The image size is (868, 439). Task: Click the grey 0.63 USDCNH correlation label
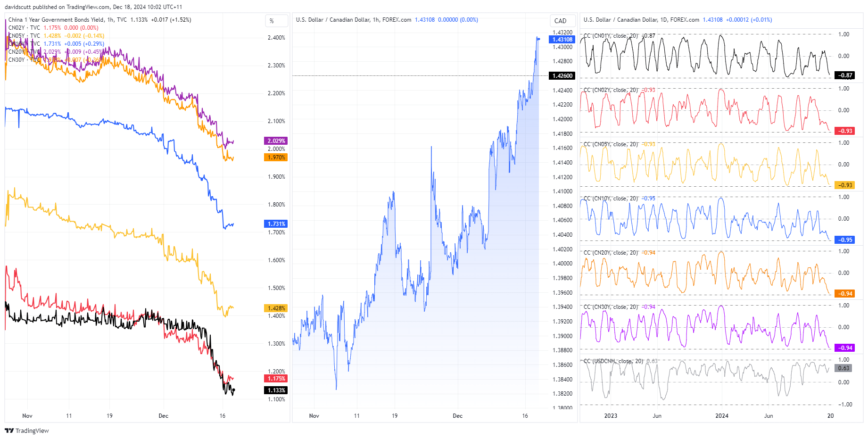pos(843,368)
